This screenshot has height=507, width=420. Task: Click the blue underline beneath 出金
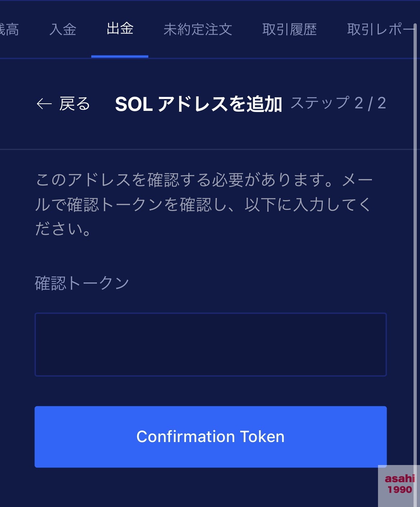(120, 56)
